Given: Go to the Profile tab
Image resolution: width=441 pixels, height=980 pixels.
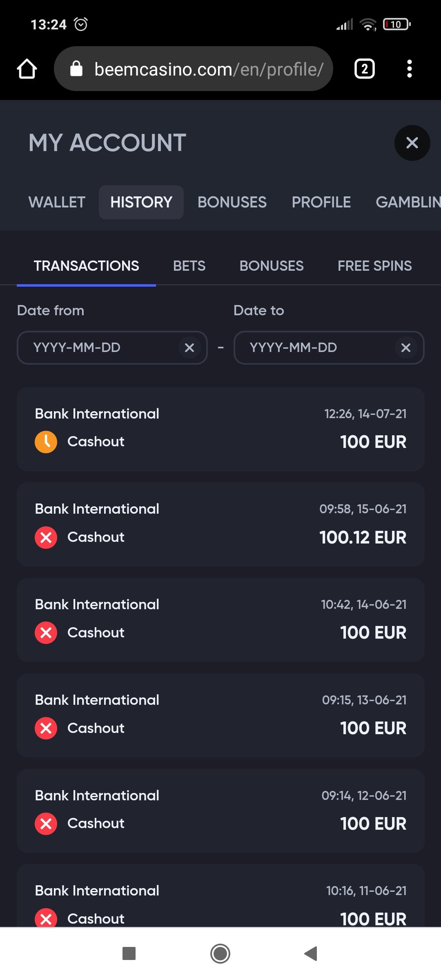Looking at the screenshot, I should point(321,202).
